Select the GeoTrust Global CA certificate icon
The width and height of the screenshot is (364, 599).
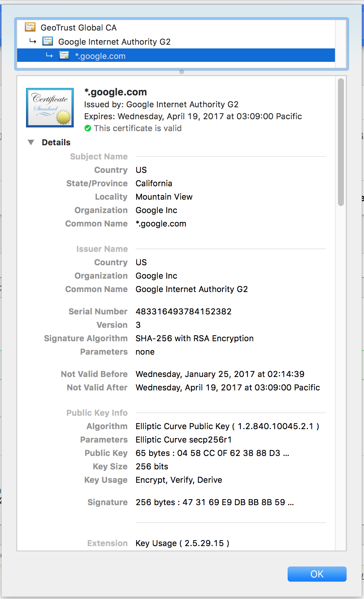[x=30, y=27]
